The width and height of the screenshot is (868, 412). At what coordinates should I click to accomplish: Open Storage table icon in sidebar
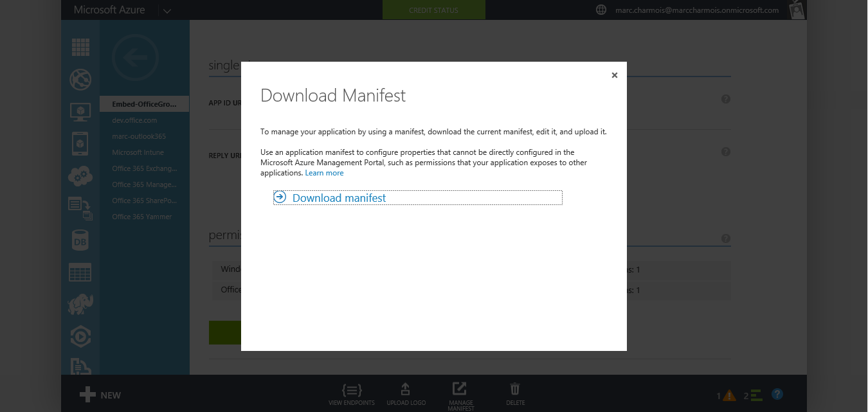[80, 273]
